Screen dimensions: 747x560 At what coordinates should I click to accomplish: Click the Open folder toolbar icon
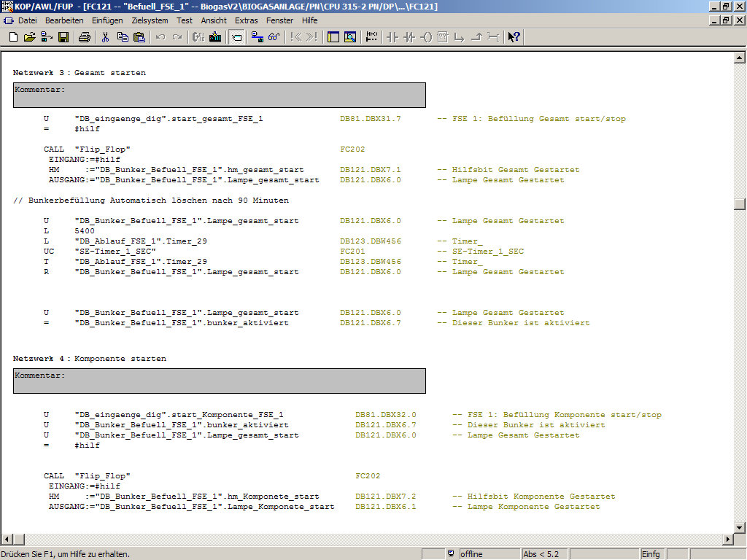coord(30,37)
